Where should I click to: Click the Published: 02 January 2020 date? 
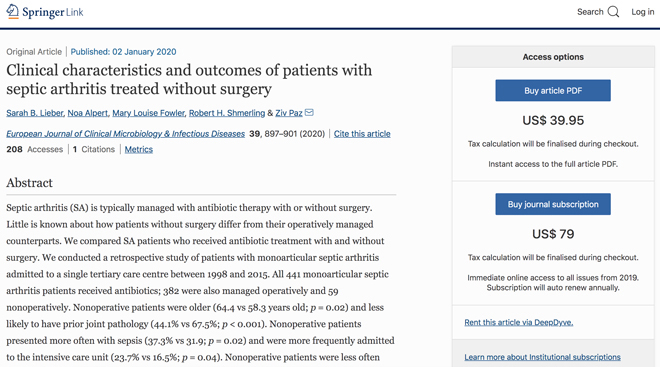click(x=123, y=52)
